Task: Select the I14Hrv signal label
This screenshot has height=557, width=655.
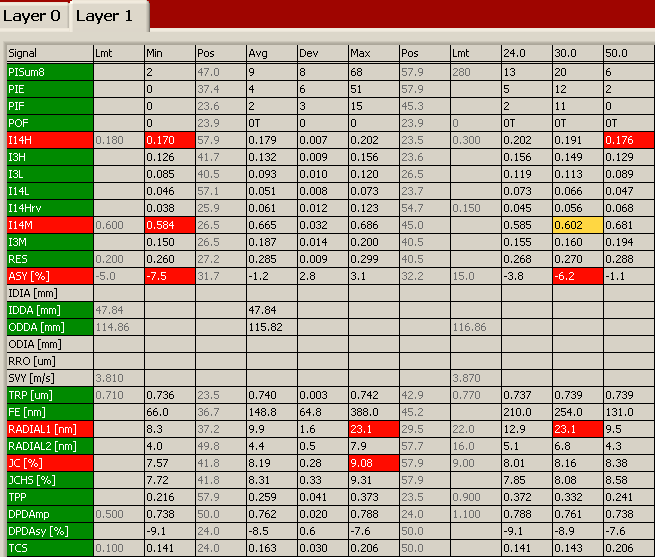Action: pos(50,208)
